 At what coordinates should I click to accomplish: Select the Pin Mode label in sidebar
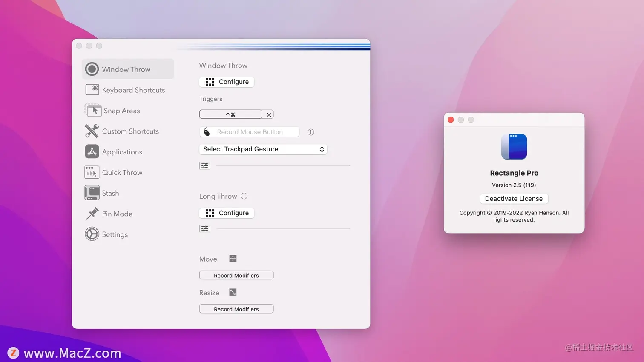pos(117,214)
